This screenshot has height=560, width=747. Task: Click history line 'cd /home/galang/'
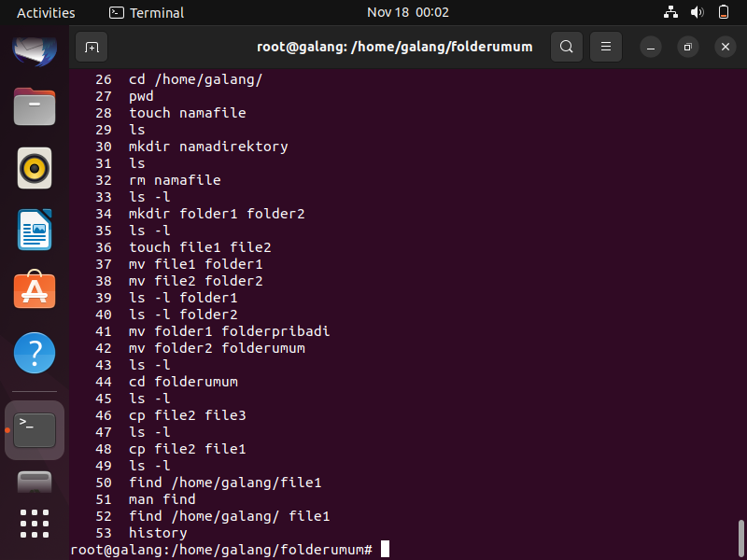coord(195,79)
